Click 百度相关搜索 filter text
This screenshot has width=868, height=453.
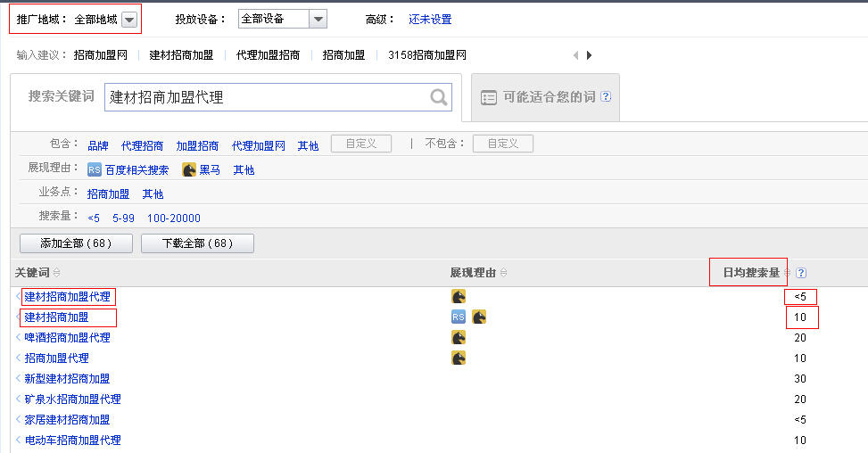(x=136, y=169)
